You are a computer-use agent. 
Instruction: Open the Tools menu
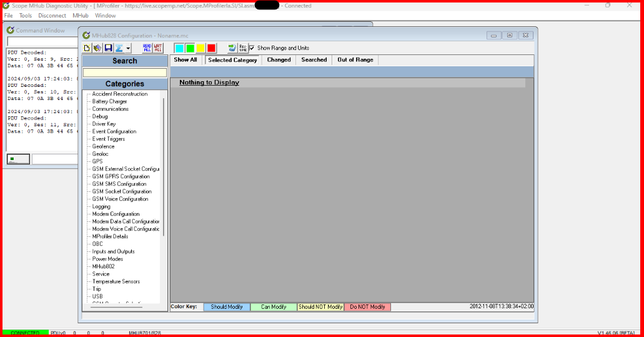pyautogui.click(x=26, y=16)
